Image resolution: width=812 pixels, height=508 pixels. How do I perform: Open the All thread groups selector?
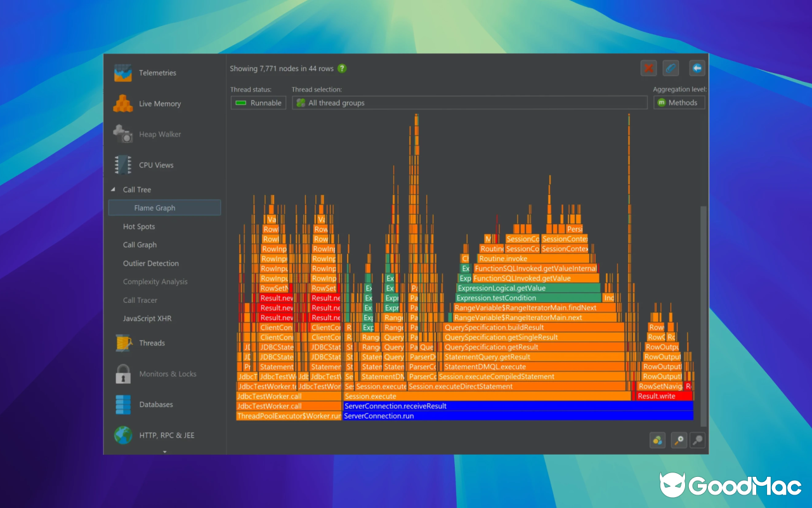[469, 102]
